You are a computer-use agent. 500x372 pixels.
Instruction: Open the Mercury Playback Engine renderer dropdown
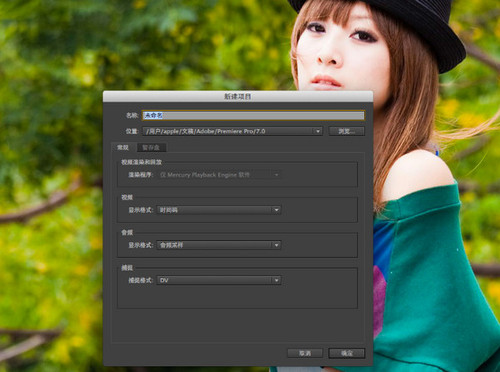coord(219,175)
